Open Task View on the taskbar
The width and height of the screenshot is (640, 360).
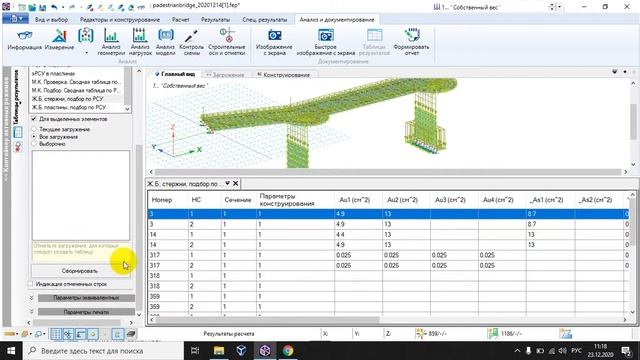point(195,351)
